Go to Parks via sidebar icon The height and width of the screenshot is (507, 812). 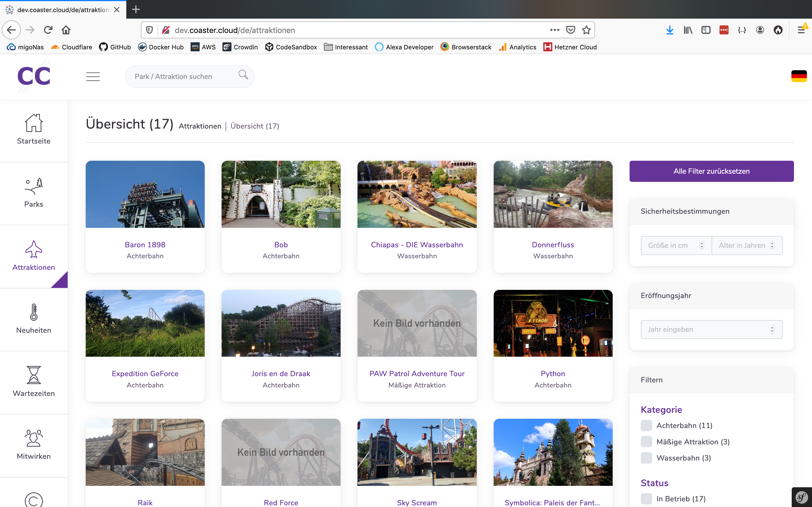click(34, 186)
